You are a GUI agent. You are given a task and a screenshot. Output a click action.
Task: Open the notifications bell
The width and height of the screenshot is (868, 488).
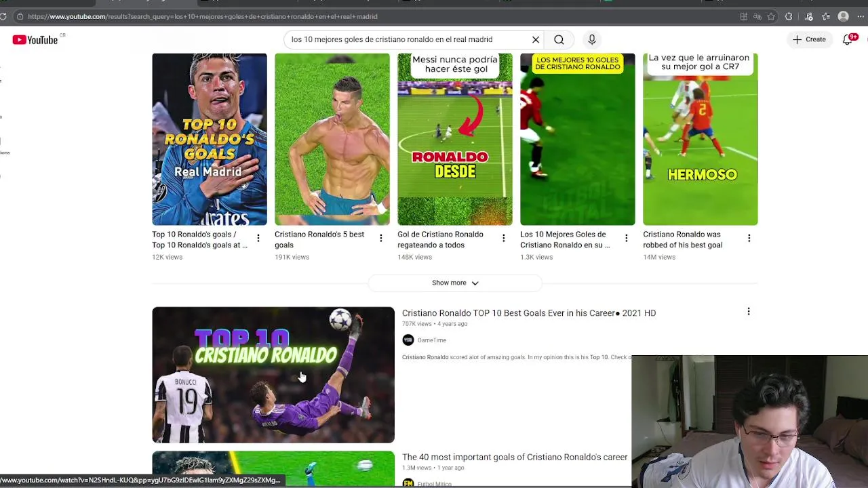pos(848,39)
